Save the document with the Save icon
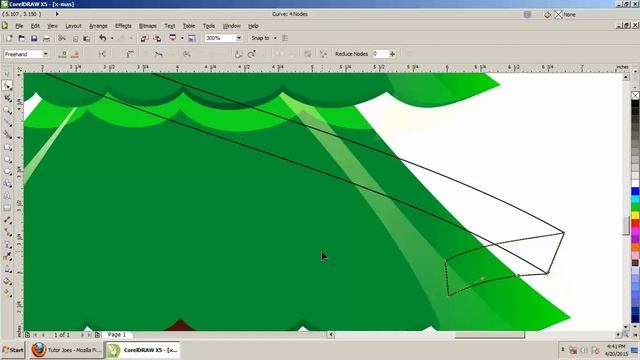 click(34, 38)
